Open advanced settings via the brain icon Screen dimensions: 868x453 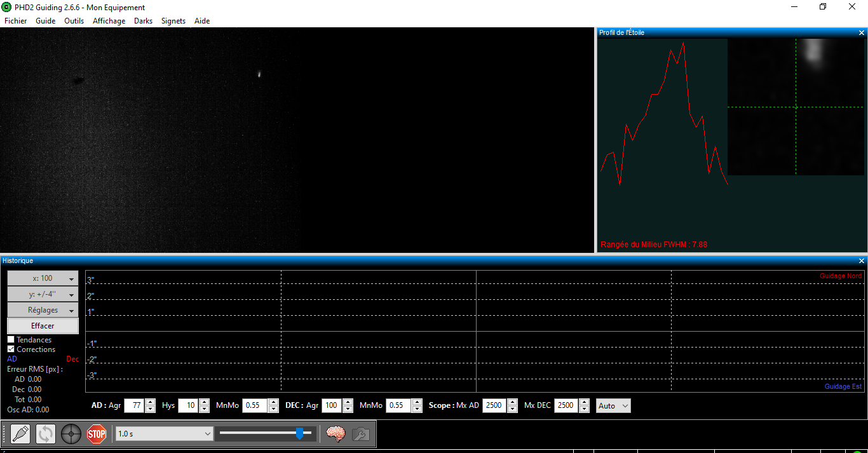[x=336, y=434]
